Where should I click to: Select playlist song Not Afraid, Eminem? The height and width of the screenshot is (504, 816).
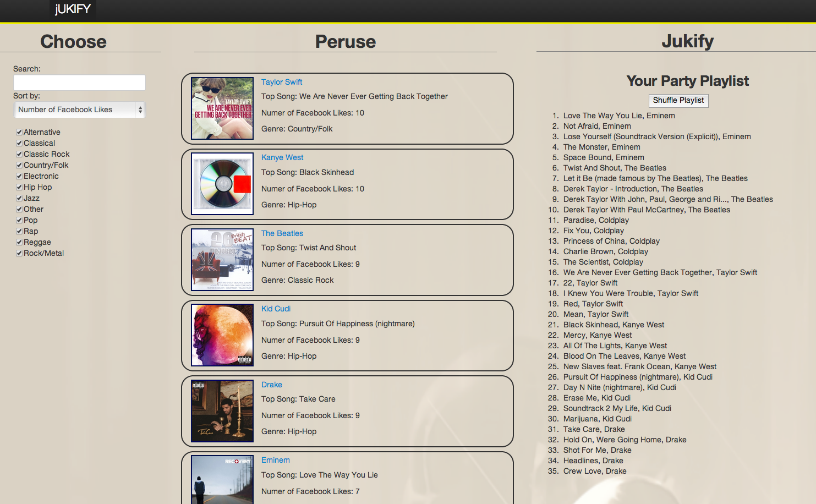coord(597,126)
